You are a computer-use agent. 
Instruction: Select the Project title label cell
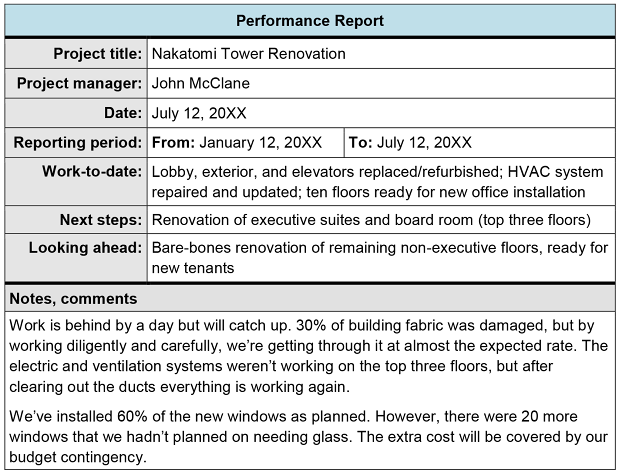97,54
